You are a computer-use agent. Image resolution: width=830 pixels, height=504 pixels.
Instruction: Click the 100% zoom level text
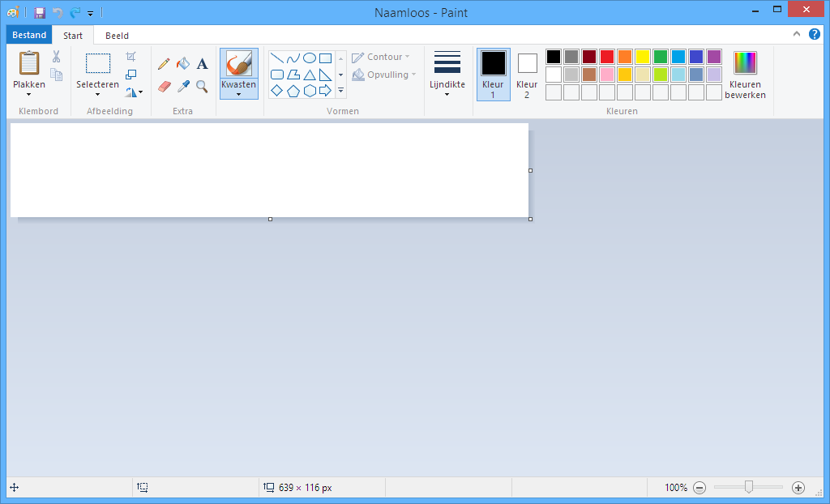tap(676, 488)
